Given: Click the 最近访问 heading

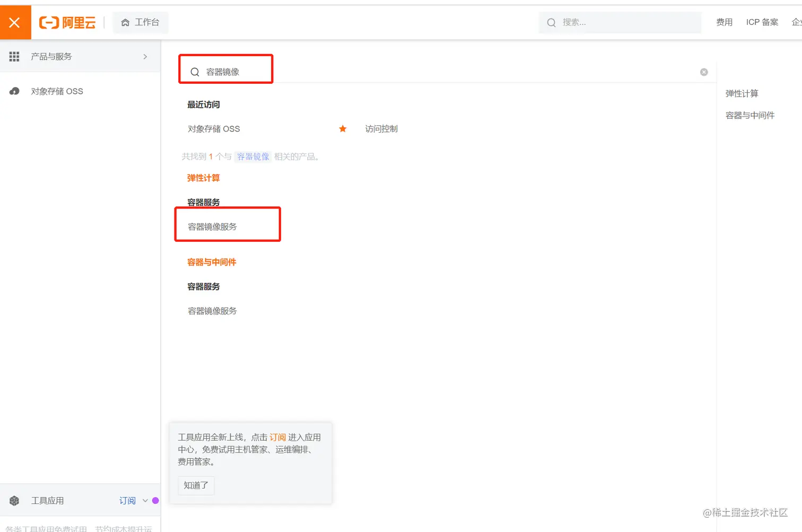Looking at the screenshot, I should [203, 104].
